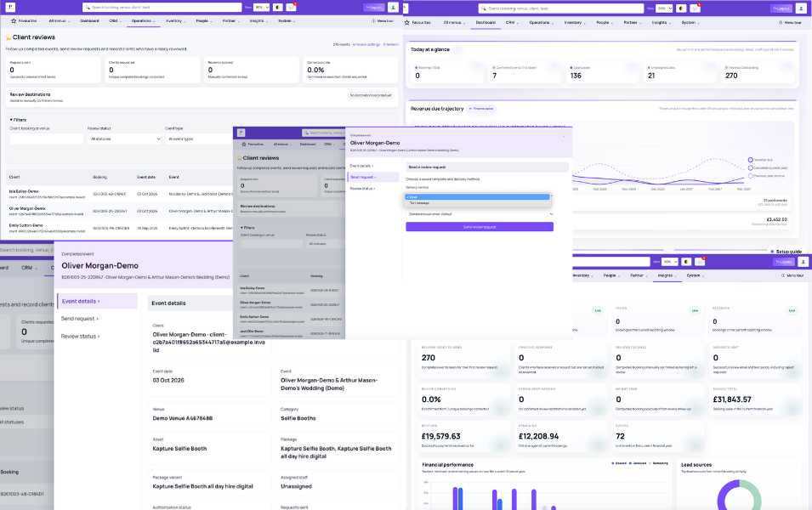Toggle Received series in Financial performance legend
The image size is (812, 510).
click(x=638, y=463)
